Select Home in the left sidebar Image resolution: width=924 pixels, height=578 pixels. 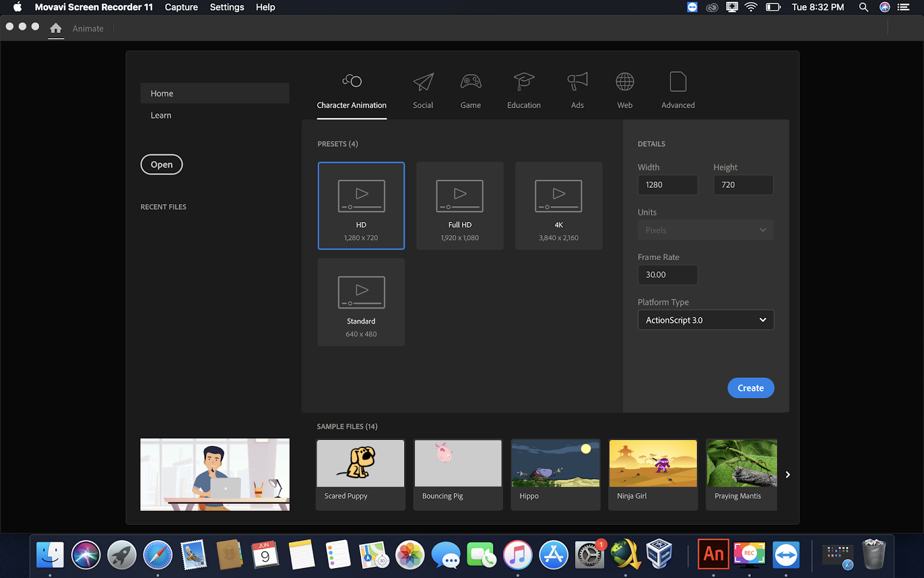click(215, 93)
